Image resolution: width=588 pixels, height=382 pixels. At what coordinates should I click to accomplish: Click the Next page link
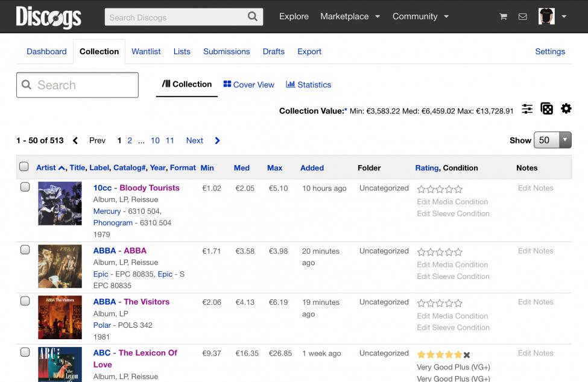195,140
